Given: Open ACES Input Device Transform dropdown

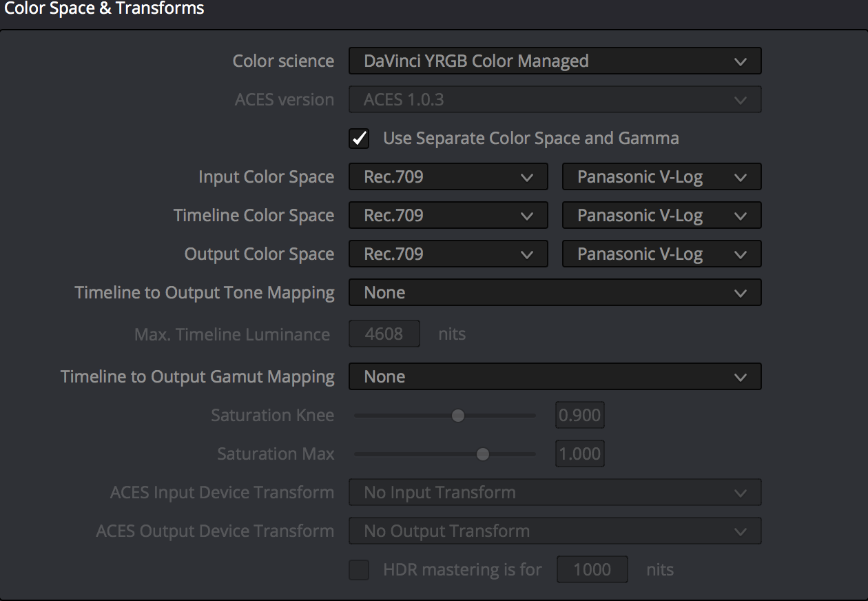Looking at the screenshot, I should pos(555,492).
